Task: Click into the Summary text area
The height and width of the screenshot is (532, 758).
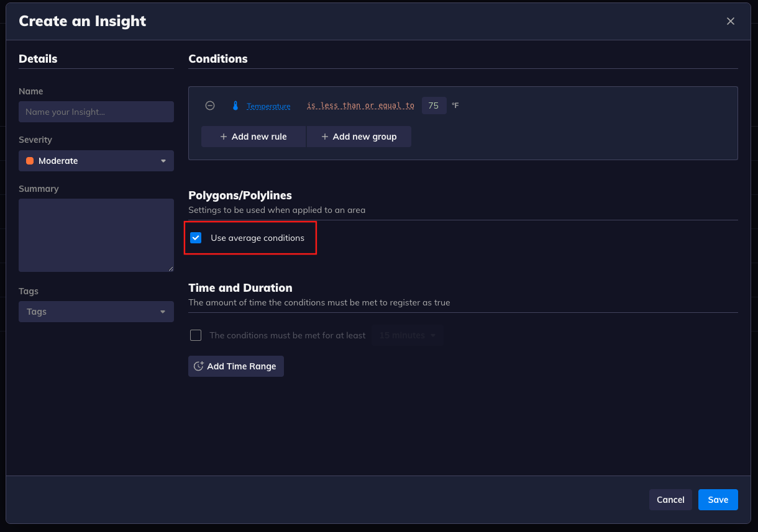Action: [x=96, y=235]
